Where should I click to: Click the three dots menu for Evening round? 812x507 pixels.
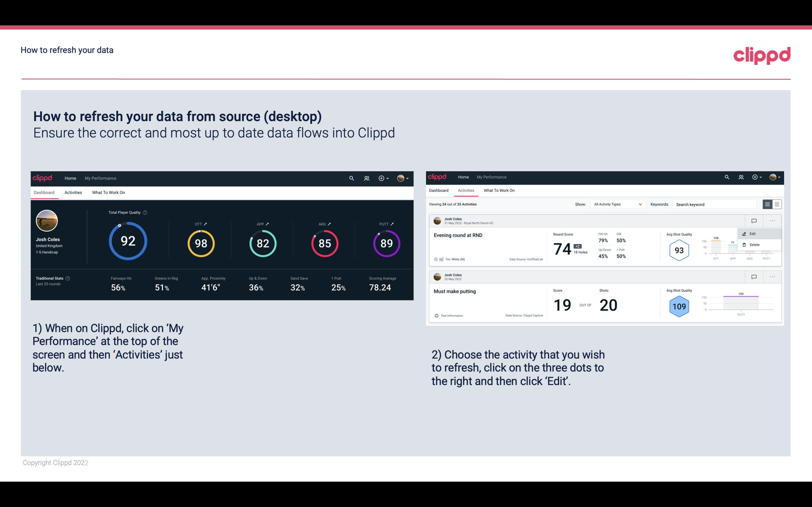(x=772, y=220)
